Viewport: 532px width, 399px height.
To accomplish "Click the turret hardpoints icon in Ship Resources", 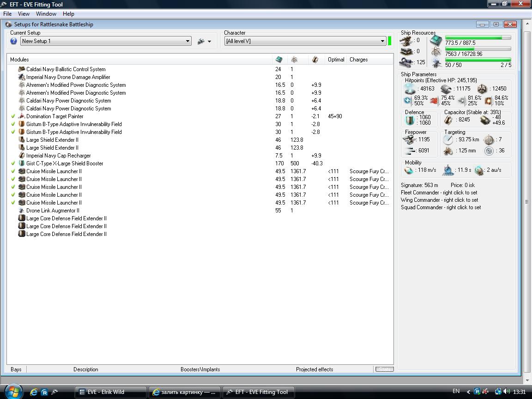I will pyautogui.click(x=406, y=41).
